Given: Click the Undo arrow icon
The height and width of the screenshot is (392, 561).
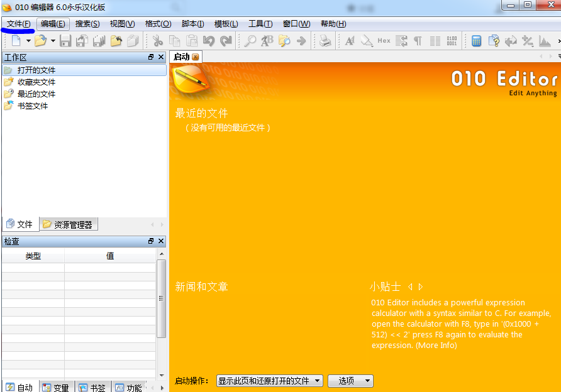Looking at the screenshot, I should pyautogui.click(x=209, y=40).
